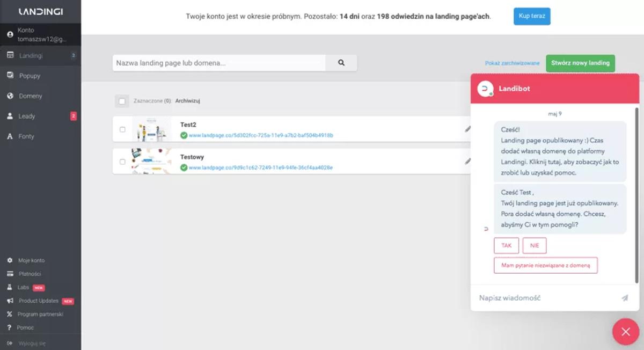Click the edit pencil for Testowy
The image size is (644, 350).
pyautogui.click(x=467, y=161)
